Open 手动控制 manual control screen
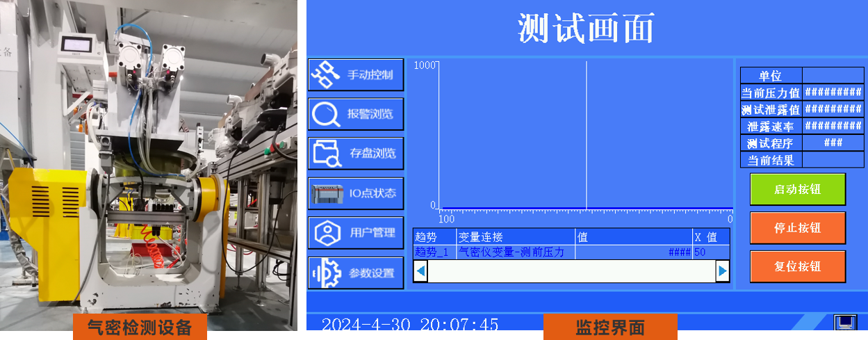Screen dimensions: 868x340 click(356, 74)
